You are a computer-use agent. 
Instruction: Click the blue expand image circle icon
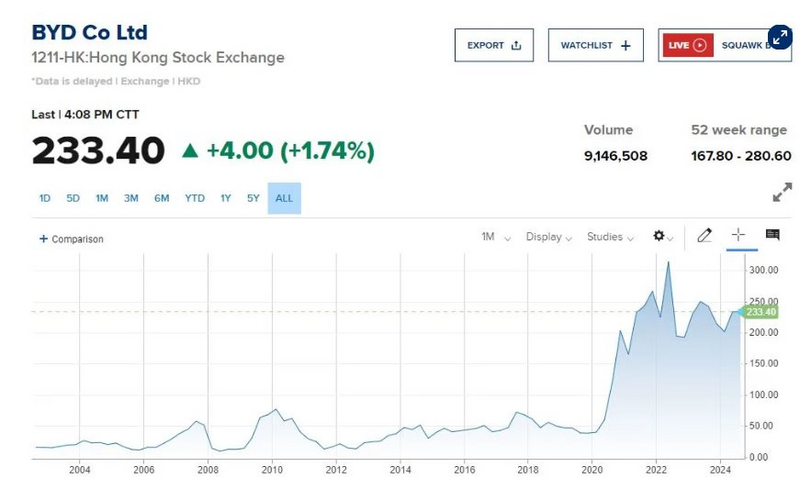coord(780,37)
